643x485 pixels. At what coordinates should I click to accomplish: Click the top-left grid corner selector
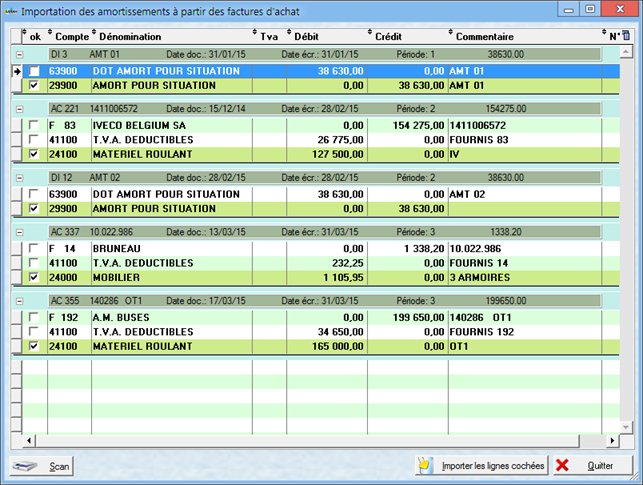pyautogui.click(x=16, y=36)
